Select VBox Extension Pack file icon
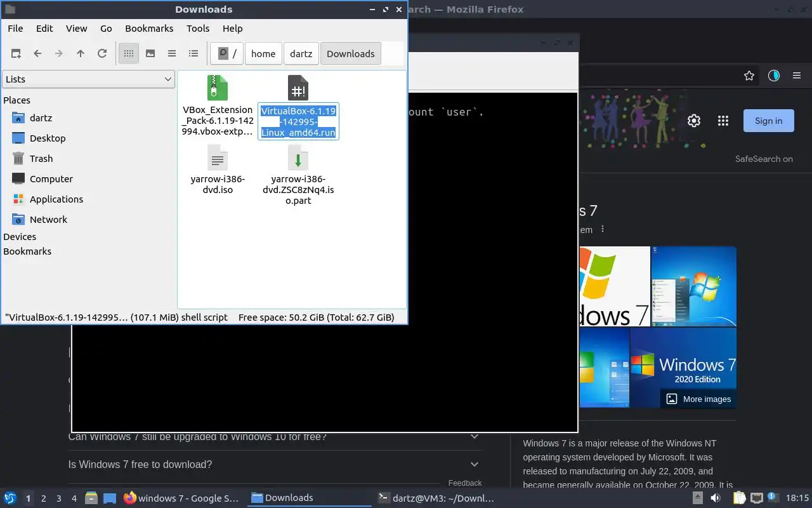This screenshot has height=508, width=812. click(218, 88)
